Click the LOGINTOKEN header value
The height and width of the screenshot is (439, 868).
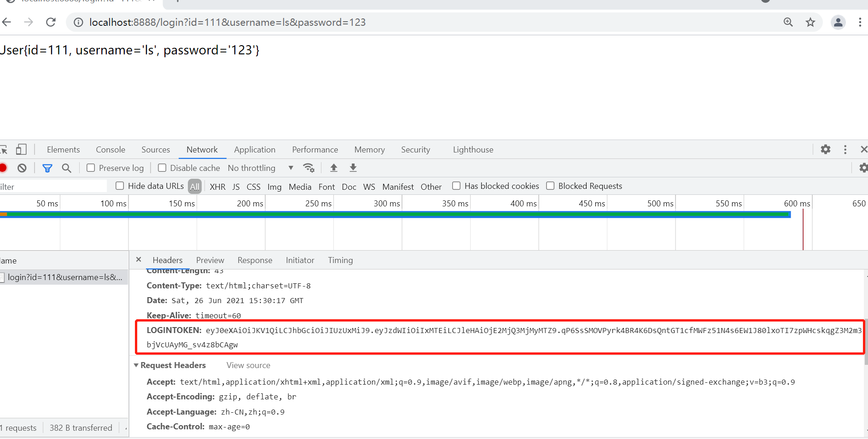coord(504,337)
